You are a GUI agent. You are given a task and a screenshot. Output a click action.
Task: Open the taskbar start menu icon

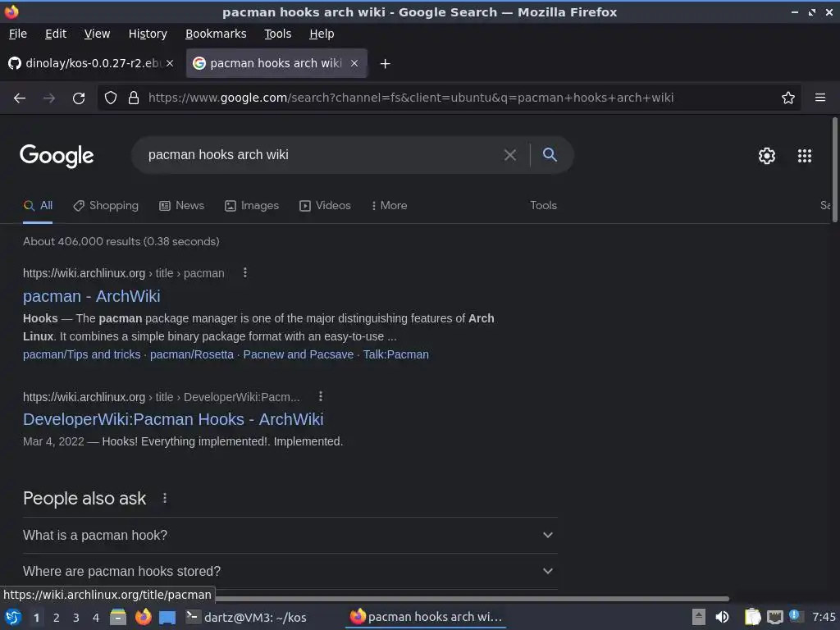pyautogui.click(x=13, y=617)
